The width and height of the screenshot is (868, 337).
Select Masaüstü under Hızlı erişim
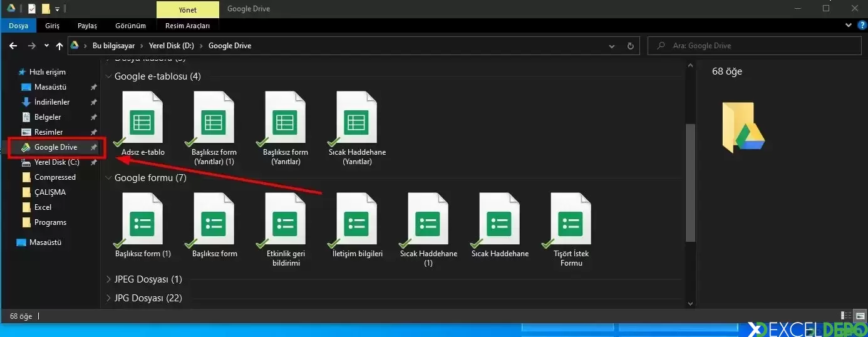tap(51, 87)
